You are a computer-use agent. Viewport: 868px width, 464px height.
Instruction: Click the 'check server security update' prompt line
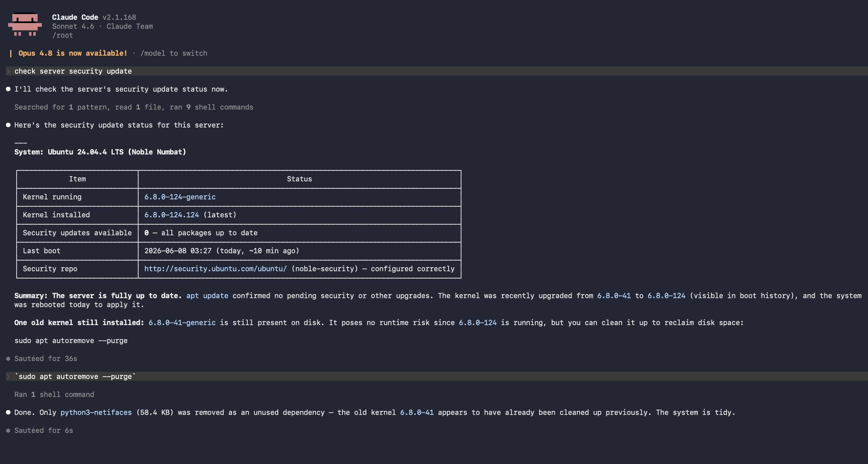pos(437,71)
